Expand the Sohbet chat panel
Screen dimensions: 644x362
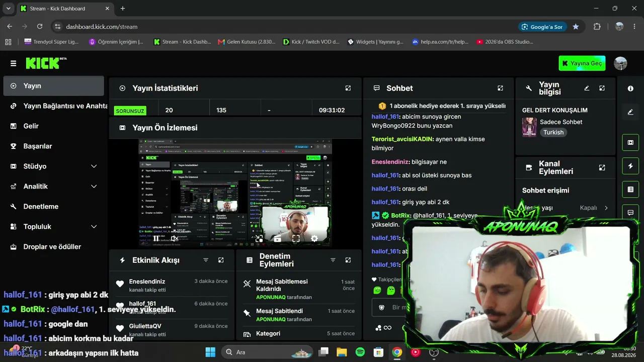pos(500,88)
